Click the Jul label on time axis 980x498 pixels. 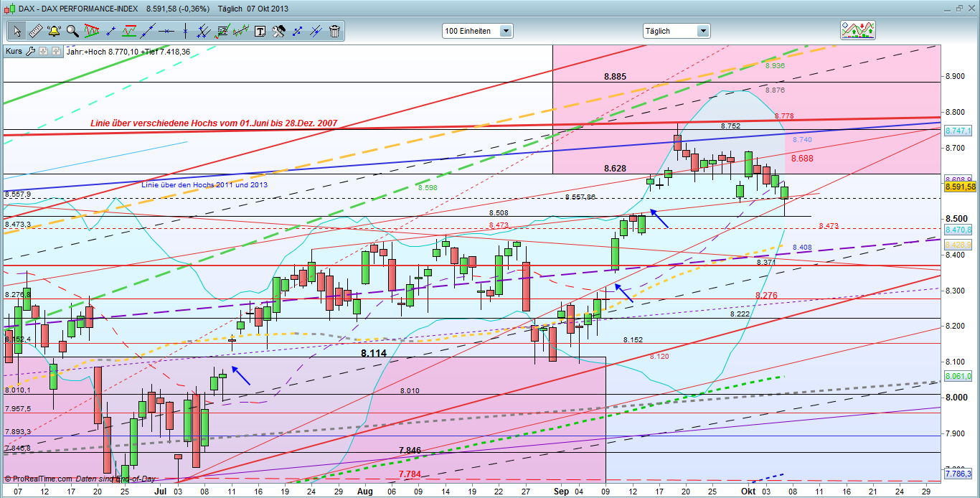[161, 491]
